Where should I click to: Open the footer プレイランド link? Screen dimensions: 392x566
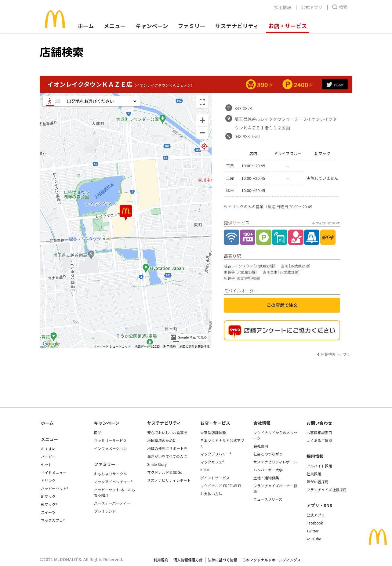105,511
